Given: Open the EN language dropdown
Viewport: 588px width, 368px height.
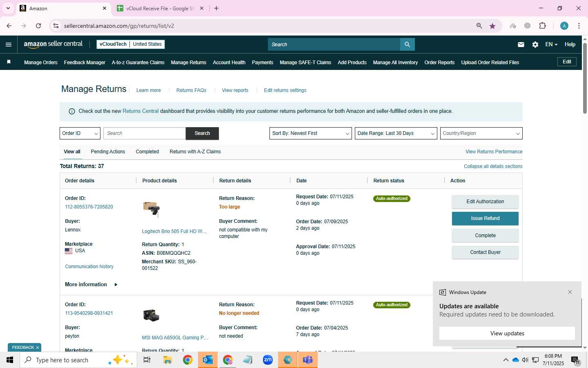Looking at the screenshot, I should (551, 45).
